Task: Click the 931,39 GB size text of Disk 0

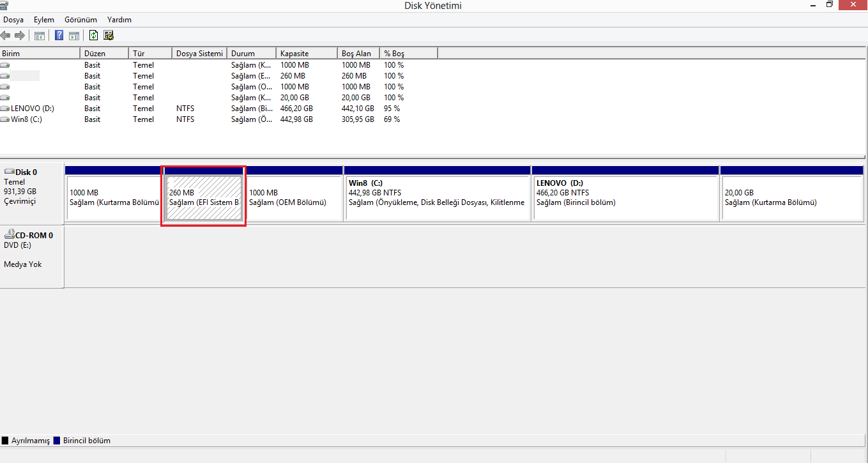Action: (20, 192)
